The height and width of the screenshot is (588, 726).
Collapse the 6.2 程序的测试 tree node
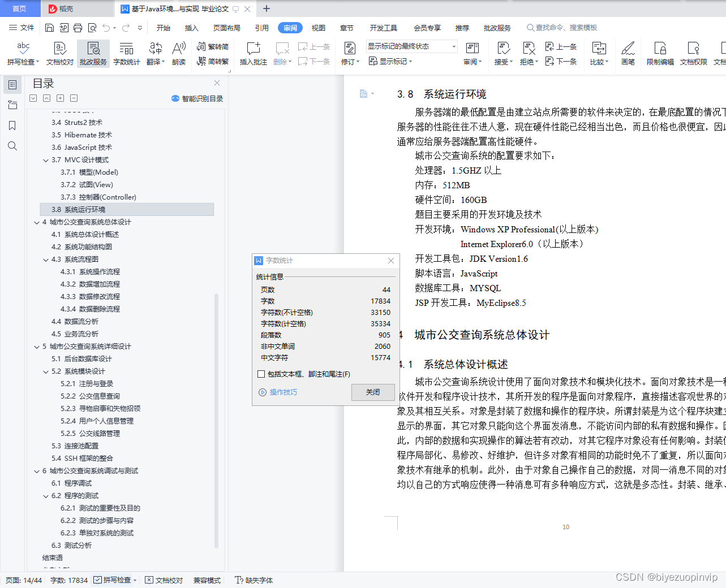click(46, 495)
